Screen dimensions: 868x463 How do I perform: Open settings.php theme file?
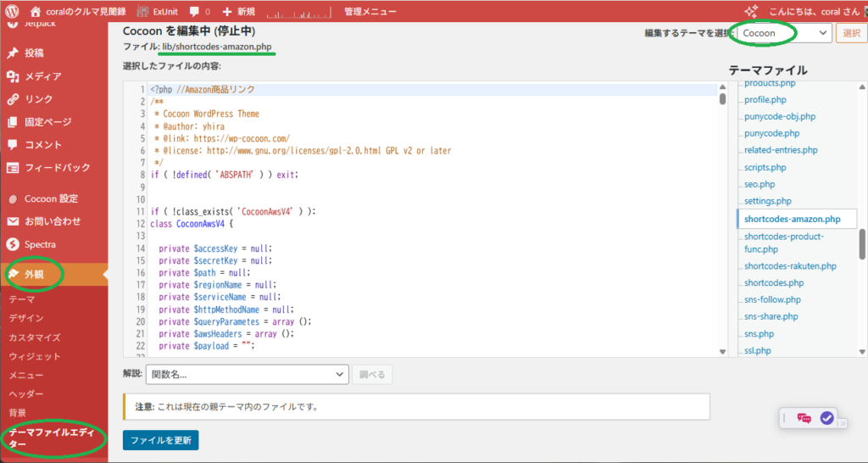pyautogui.click(x=768, y=201)
